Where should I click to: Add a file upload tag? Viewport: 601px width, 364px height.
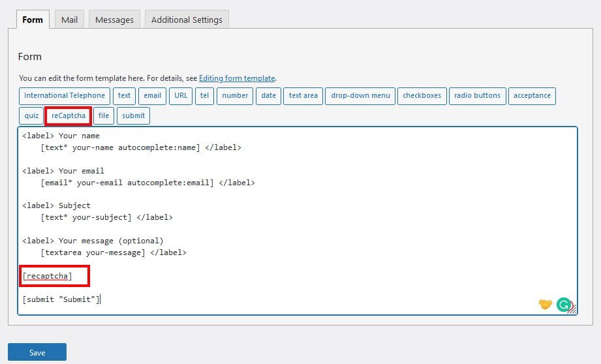click(x=104, y=115)
